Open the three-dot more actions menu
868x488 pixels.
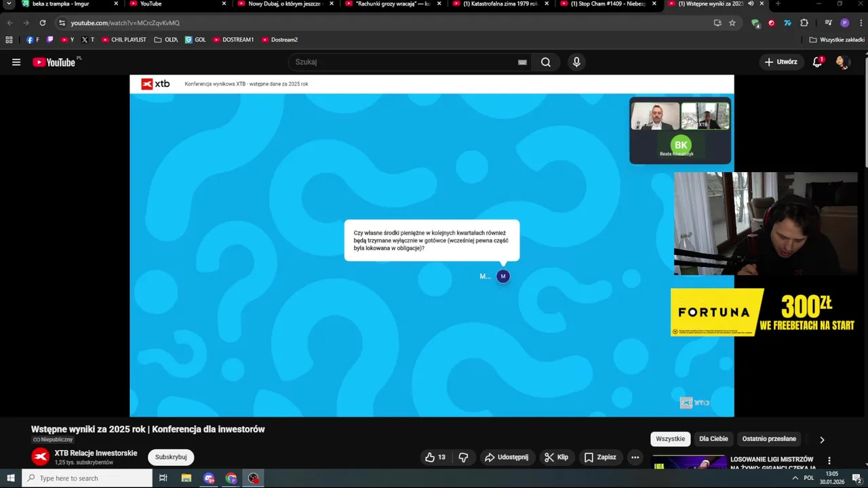tap(635, 457)
